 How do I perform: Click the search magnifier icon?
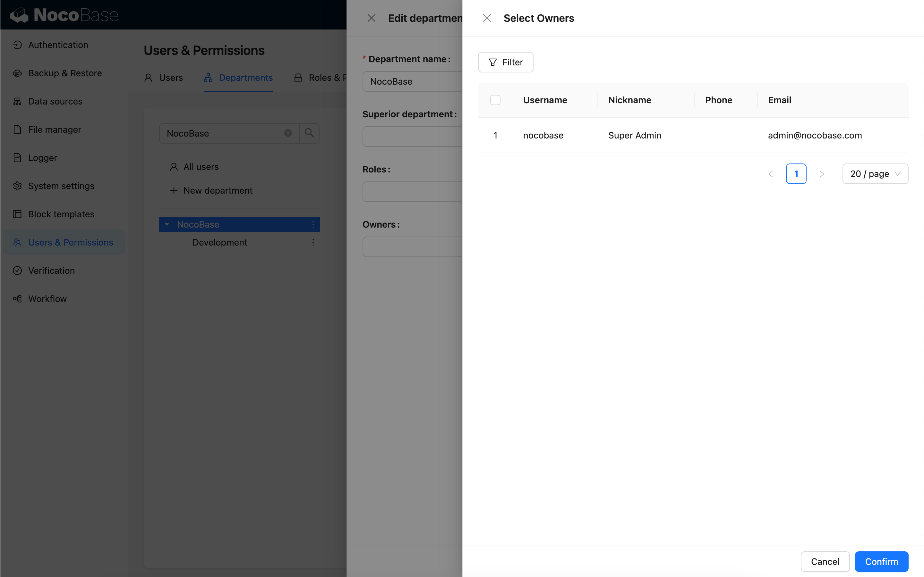(309, 133)
